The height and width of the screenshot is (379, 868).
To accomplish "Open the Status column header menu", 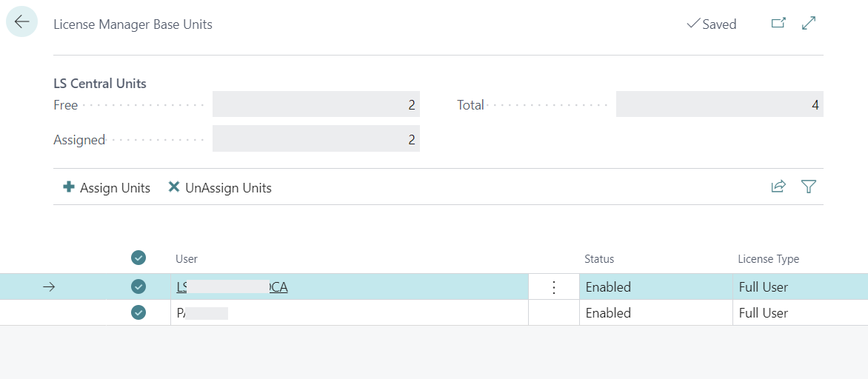I will pyautogui.click(x=599, y=259).
